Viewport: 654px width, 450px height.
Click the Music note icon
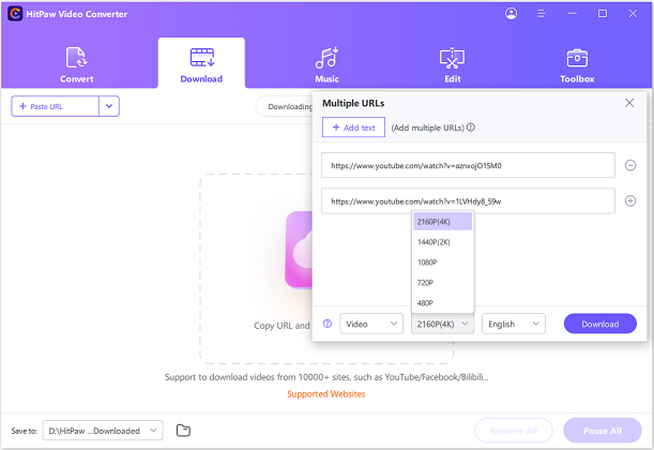pyautogui.click(x=327, y=58)
